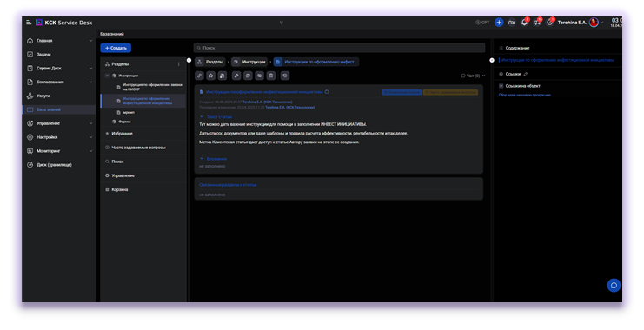Click the icon after the article title
This screenshot has height=330, width=644.
(327, 92)
